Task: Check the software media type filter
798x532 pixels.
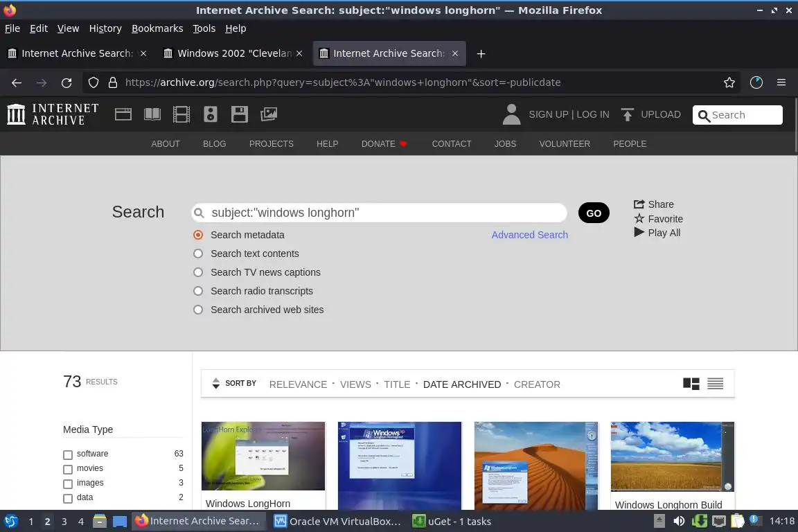Action: coord(68,454)
